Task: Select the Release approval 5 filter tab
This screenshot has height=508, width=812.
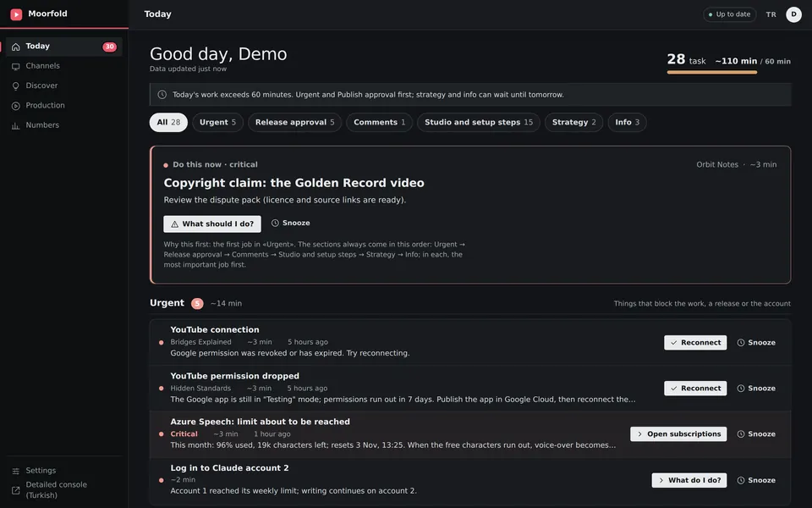Action: coord(294,122)
